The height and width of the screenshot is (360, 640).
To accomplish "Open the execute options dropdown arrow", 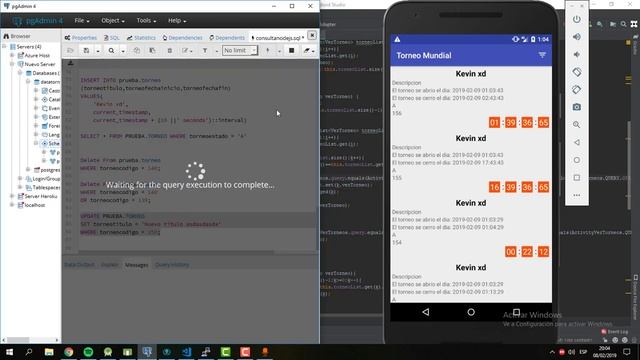I will 279,51.
